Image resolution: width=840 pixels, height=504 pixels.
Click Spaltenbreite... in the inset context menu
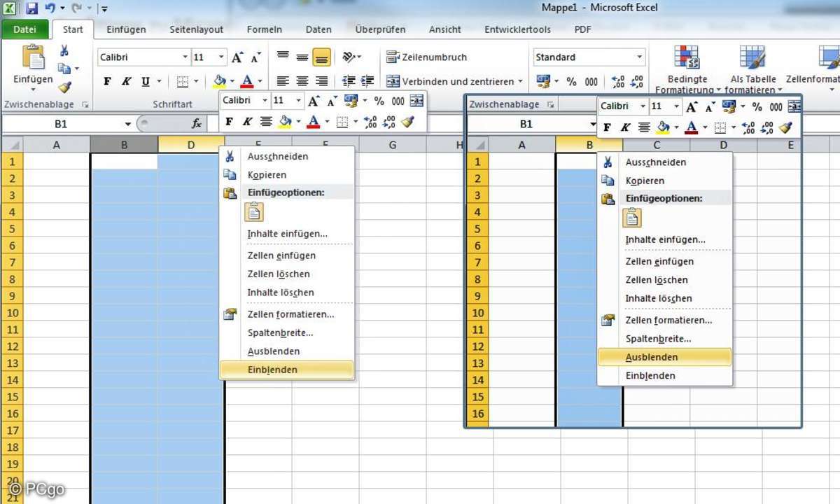pyautogui.click(x=658, y=339)
